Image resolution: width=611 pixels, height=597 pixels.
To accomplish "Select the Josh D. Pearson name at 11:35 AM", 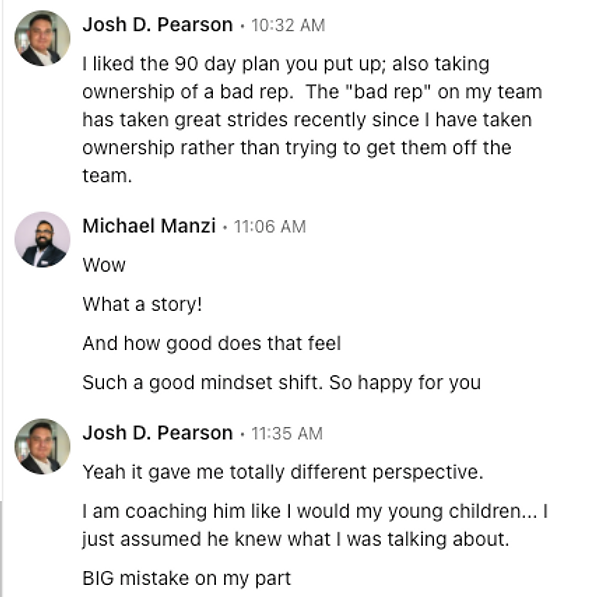I will coord(157,433).
